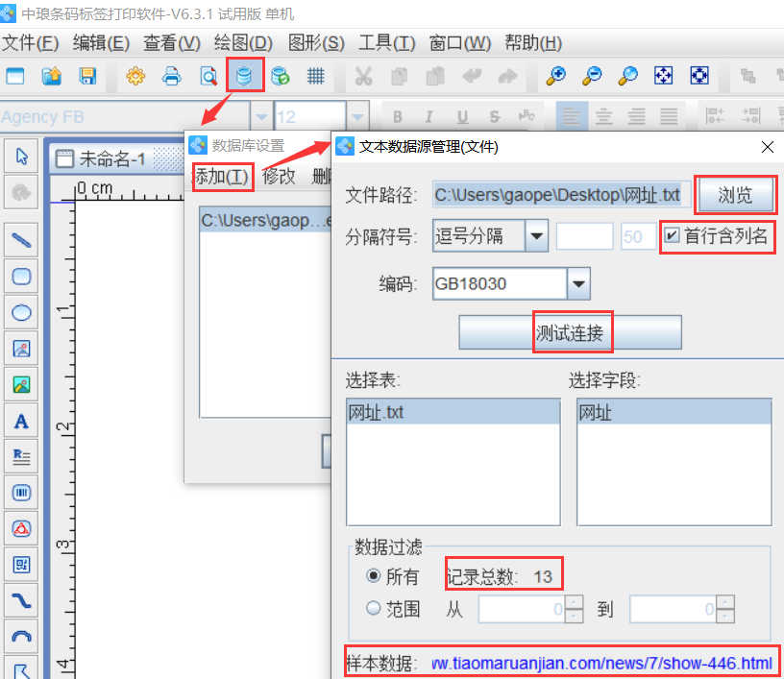The width and height of the screenshot is (784, 679).
Task: Open the GB18030 encoding dropdown
Action: coord(578,284)
